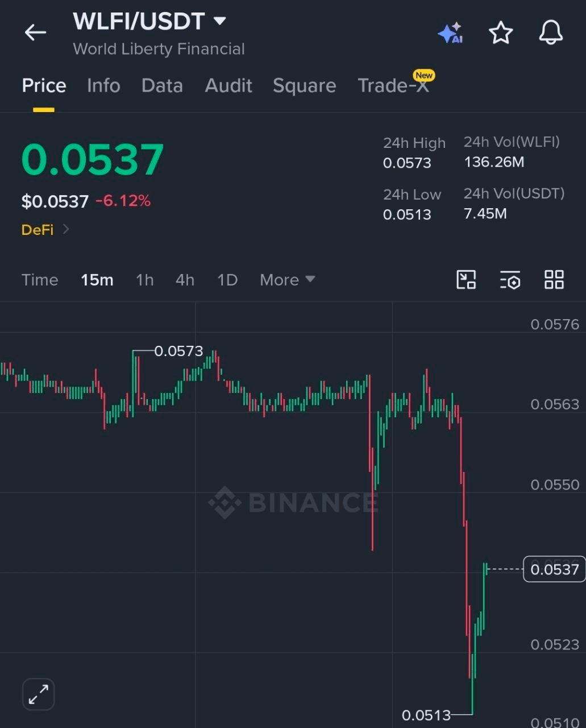Open the AI sparkle assistant icon
Viewport: 586px width, 728px height.
(x=451, y=33)
